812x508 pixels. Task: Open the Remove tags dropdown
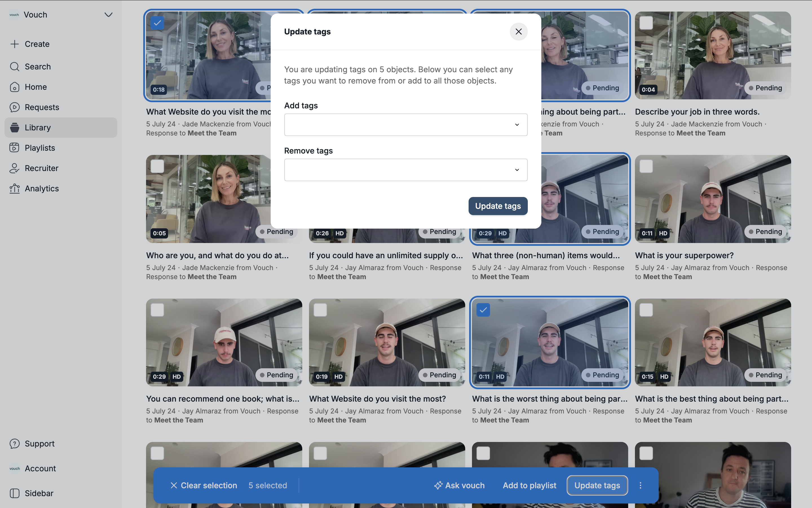pyautogui.click(x=406, y=170)
